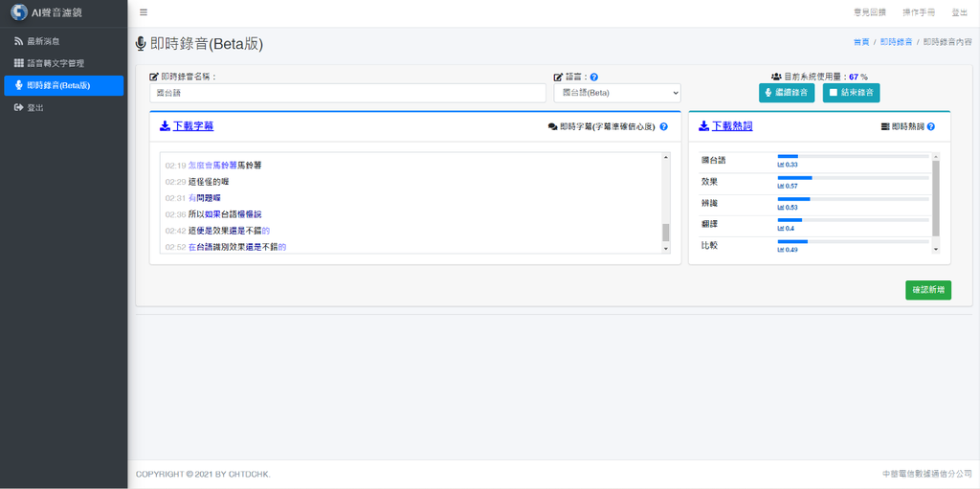Click the AI聲音濾鏡 logo icon

click(19, 12)
